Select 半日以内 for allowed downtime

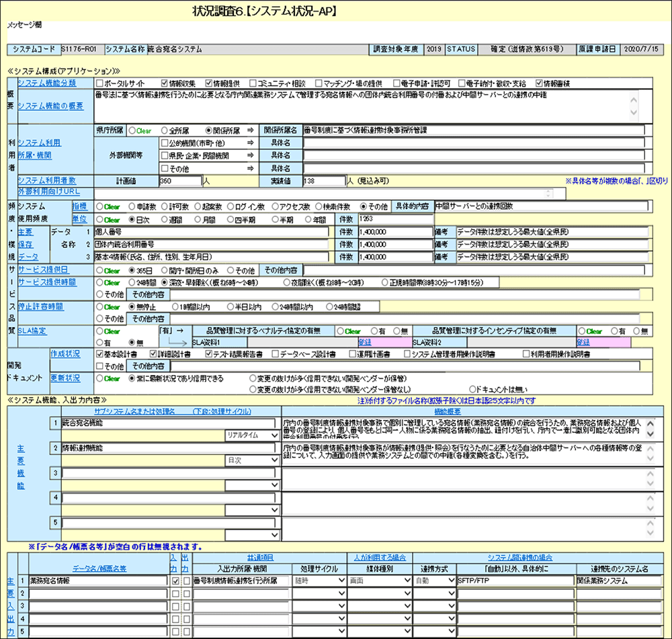pyautogui.click(x=230, y=307)
